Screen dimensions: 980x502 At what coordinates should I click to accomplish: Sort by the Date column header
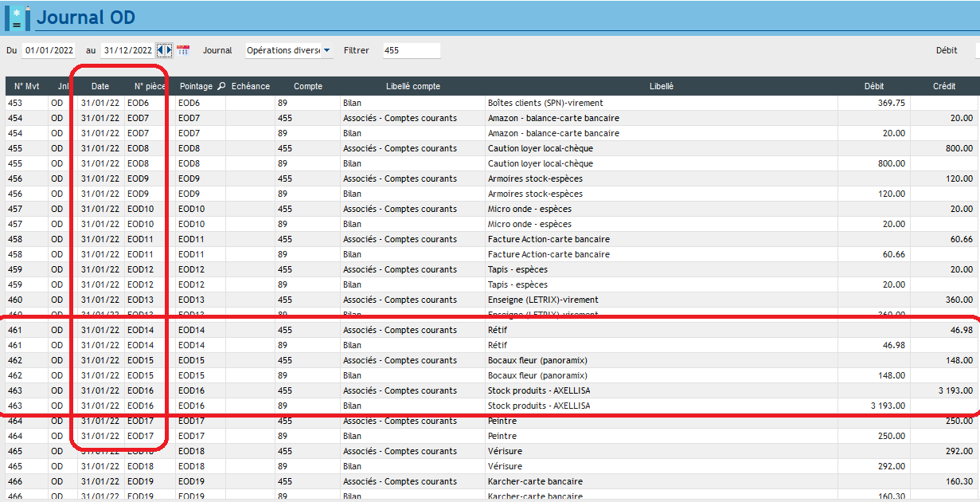click(x=100, y=86)
